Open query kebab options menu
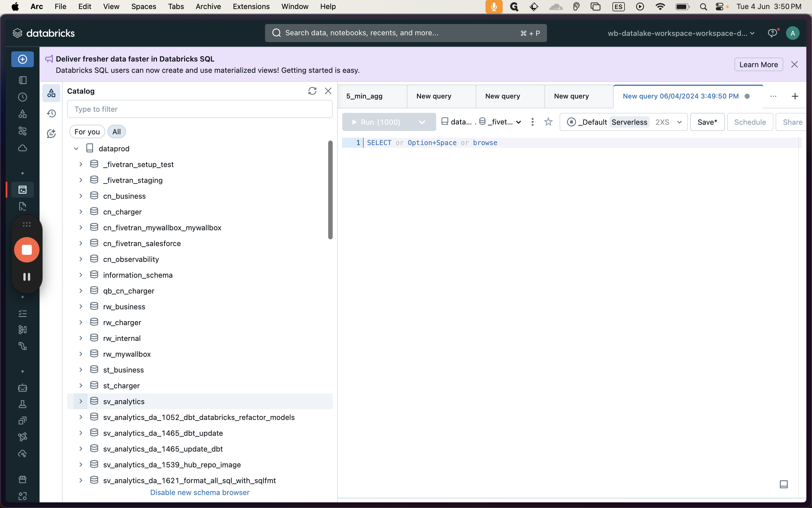The image size is (812, 508). tap(533, 122)
